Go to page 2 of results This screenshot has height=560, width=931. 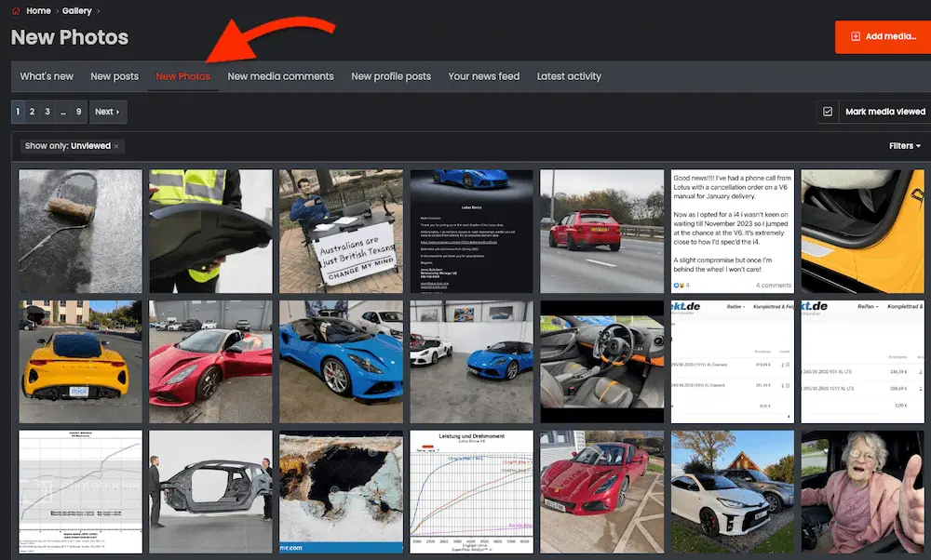[32, 112]
